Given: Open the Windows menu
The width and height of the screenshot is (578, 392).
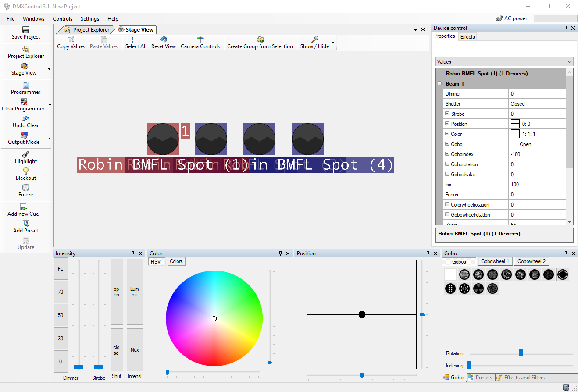Looking at the screenshot, I should 34,19.
